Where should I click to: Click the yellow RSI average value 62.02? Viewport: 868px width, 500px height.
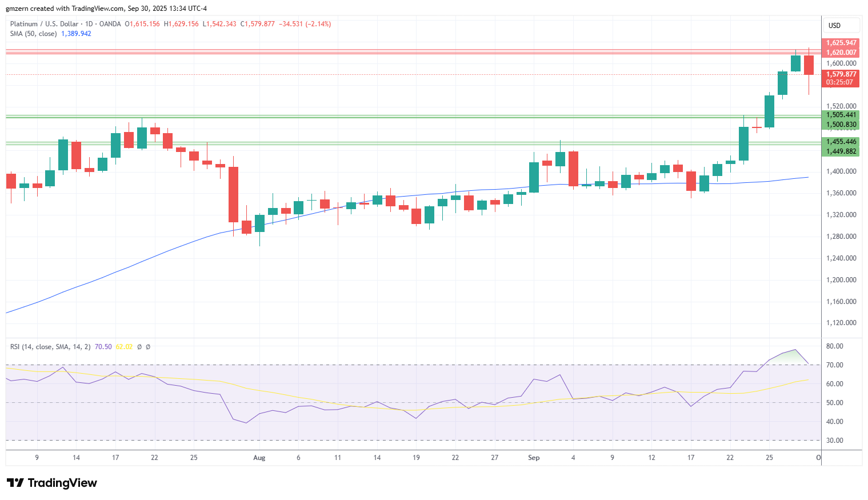(124, 347)
